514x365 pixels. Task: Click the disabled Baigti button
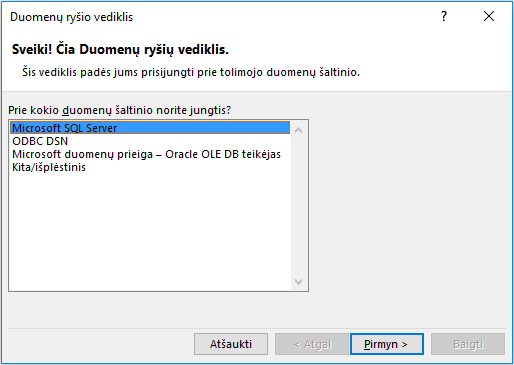click(x=468, y=344)
